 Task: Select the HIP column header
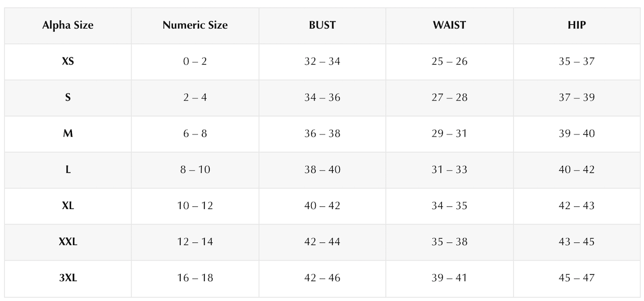pyautogui.click(x=576, y=25)
